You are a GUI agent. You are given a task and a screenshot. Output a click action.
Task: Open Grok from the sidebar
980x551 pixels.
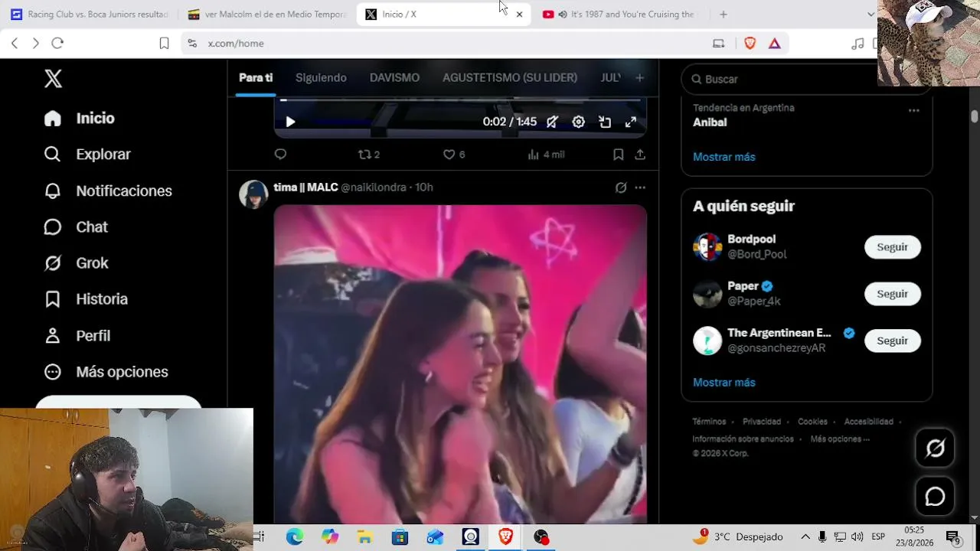tap(76, 263)
